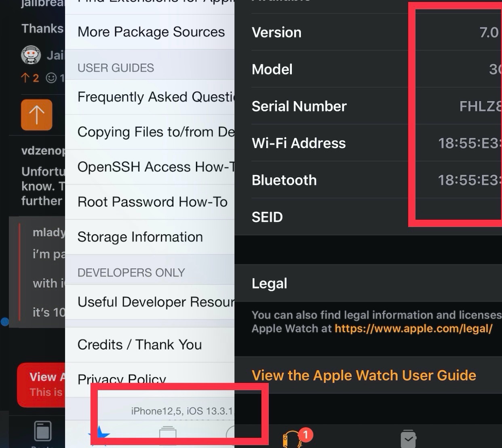Open Copying Files to/from Device guide
This screenshot has width=502, height=448.
[x=150, y=132]
